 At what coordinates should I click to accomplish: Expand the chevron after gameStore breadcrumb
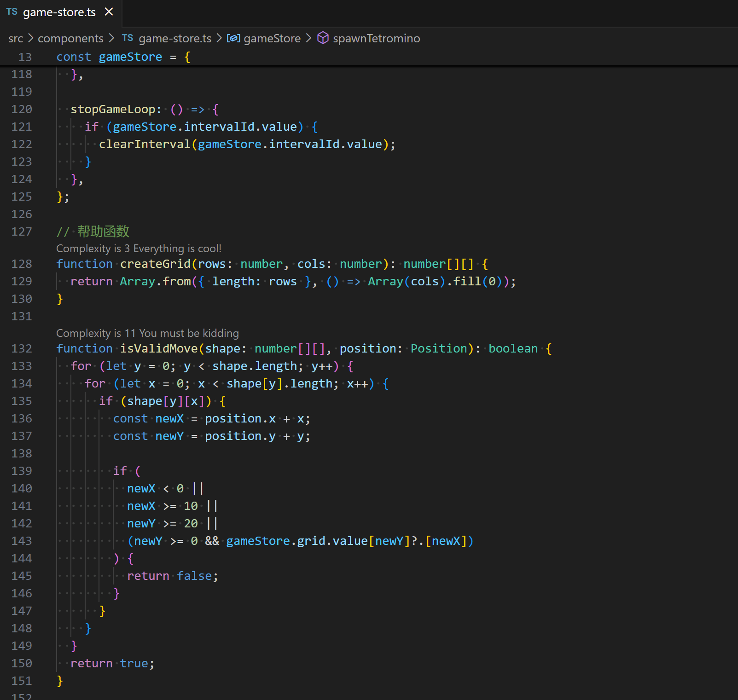pos(308,38)
